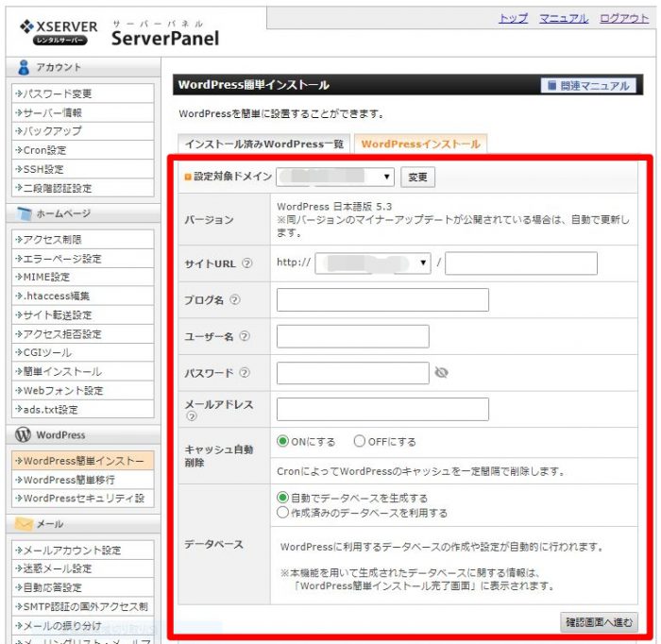Open Webフォント設定 in sidebar
Screen dimensions: 661x644
click(x=83, y=390)
